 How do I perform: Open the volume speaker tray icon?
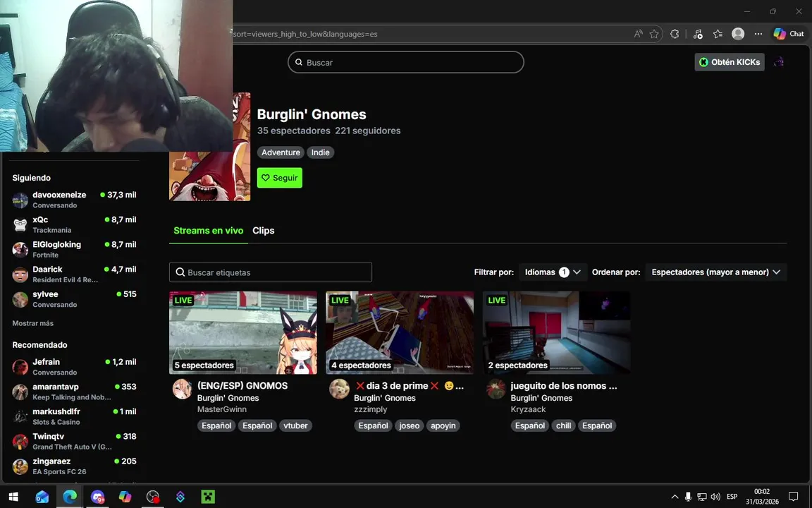pyautogui.click(x=715, y=497)
